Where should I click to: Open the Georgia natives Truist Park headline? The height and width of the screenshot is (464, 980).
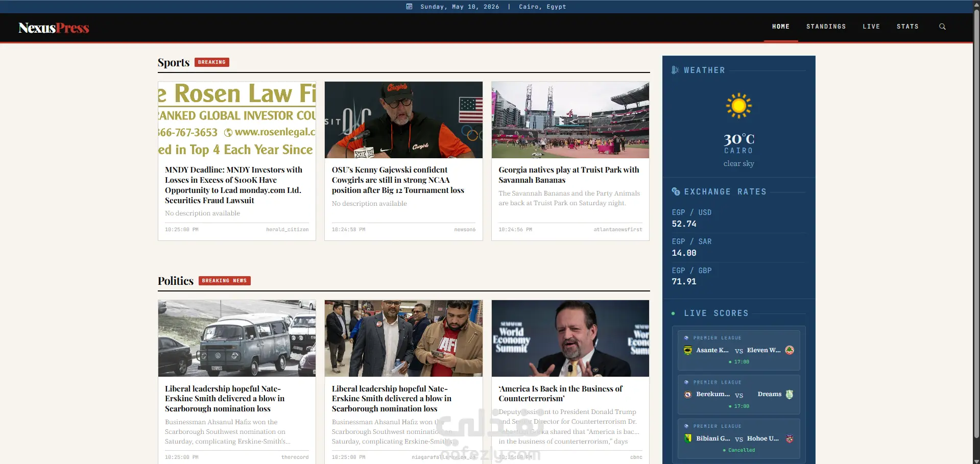pyautogui.click(x=569, y=175)
